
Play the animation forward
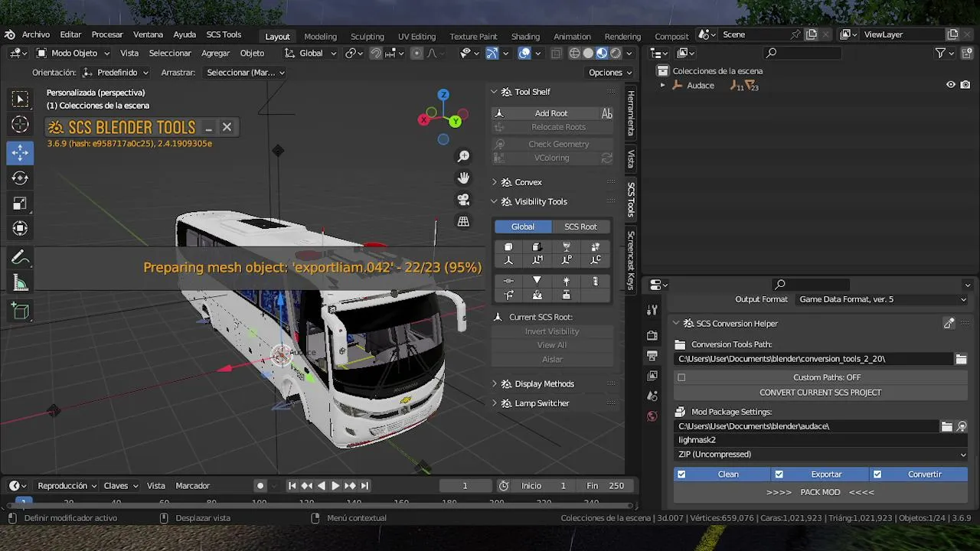(335, 485)
